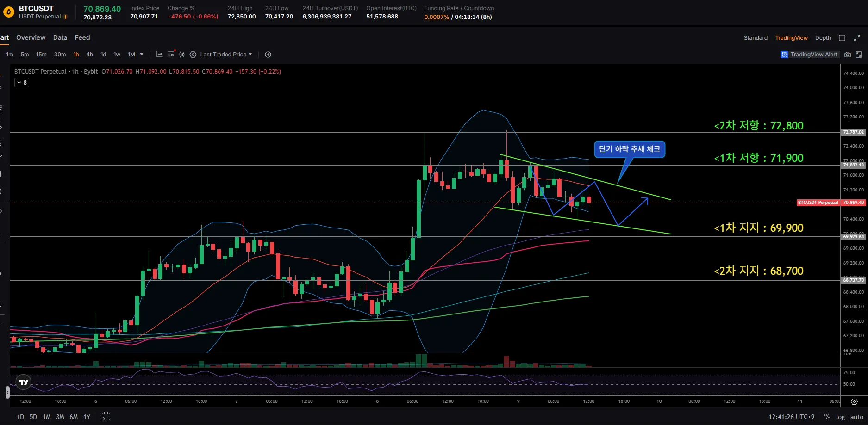Expand chart with fullscreen arrows icon
Screen dimensions: 868x425
click(857, 38)
